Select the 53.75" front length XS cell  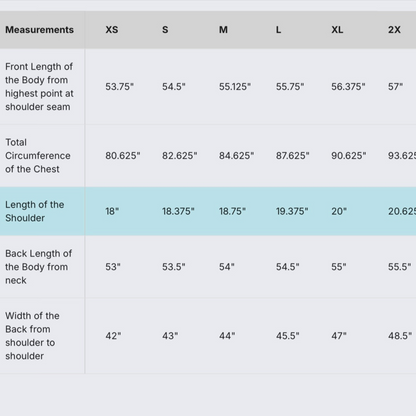click(119, 87)
